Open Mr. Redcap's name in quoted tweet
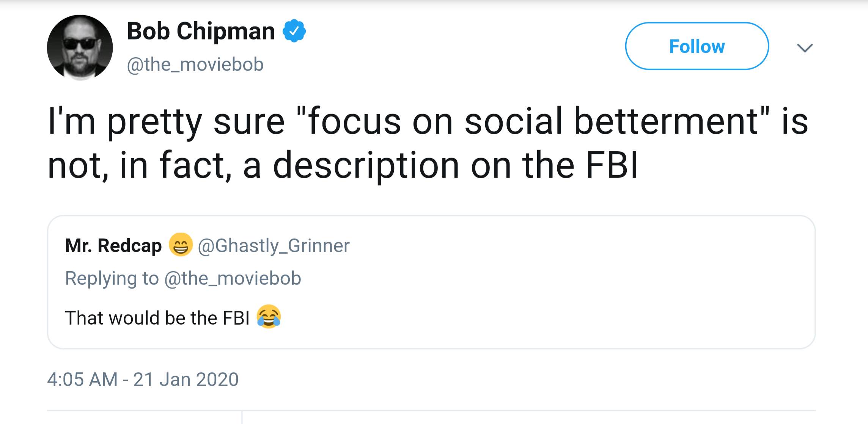This screenshot has width=868, height=424. [x=113, y=245]
